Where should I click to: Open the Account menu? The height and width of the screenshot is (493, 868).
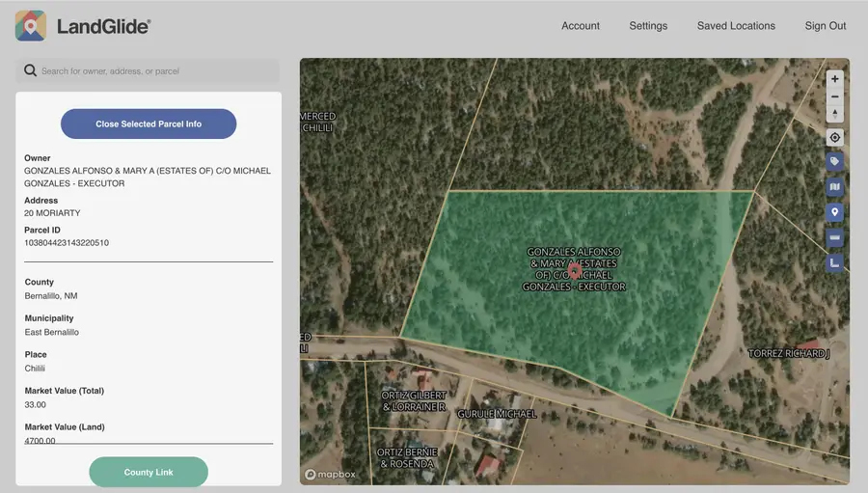(581, 26)
